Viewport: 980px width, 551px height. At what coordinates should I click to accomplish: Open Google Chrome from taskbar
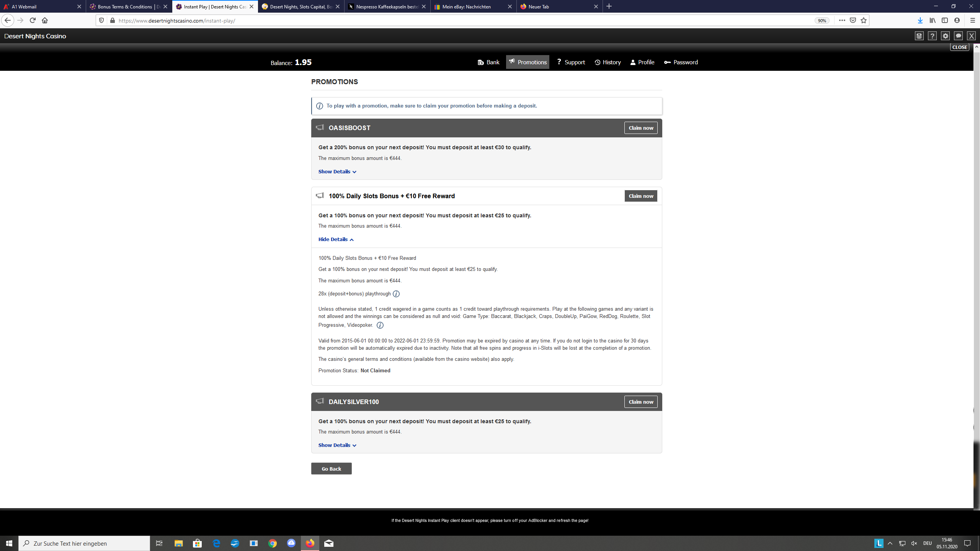coord(273,543)
